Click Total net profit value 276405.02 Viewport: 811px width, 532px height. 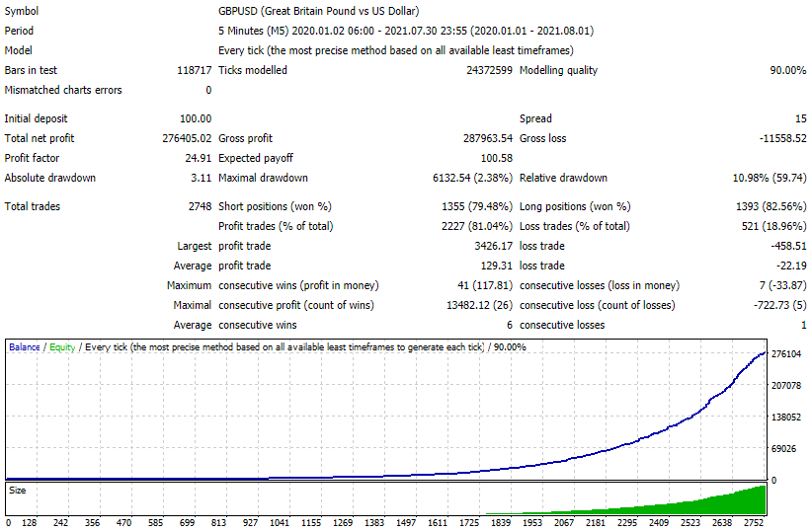(187, 138)
